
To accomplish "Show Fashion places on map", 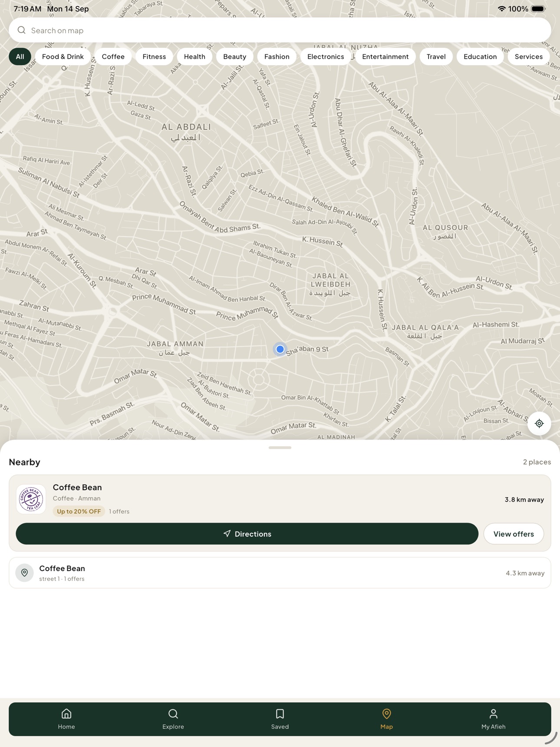I will pyautogui.click(x=277, y=56).
